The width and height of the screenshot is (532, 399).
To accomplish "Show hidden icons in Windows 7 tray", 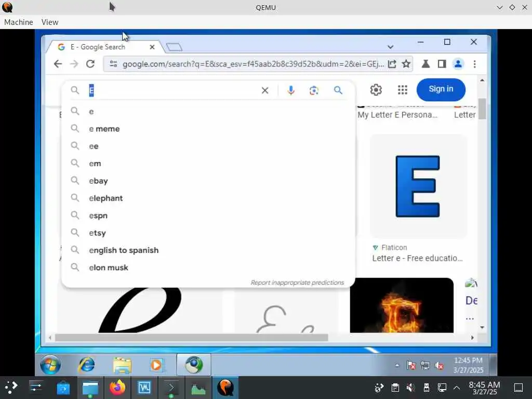I will click(397, 365).
